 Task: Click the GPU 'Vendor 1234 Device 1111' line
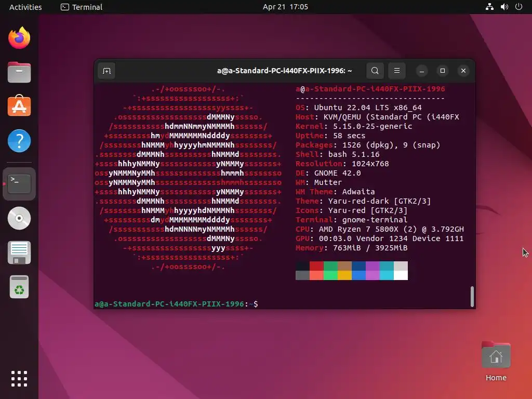[x=379, y=238]
